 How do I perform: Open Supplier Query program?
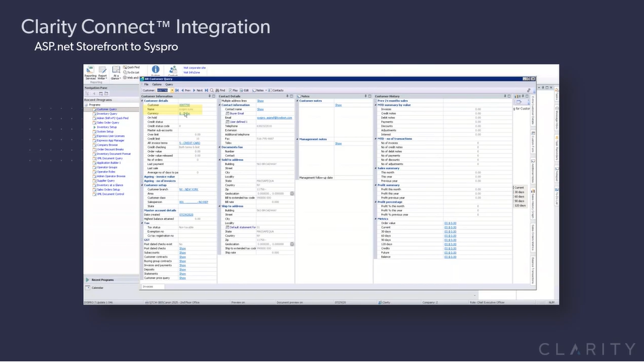coord(105,181)
